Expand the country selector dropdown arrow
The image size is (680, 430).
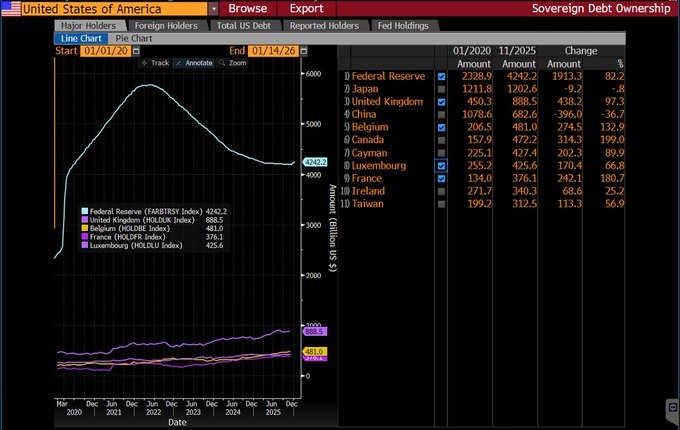pos(213,8)
